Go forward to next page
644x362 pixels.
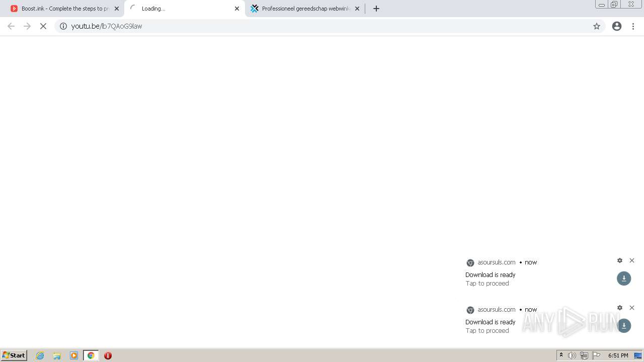pos(27,26)
